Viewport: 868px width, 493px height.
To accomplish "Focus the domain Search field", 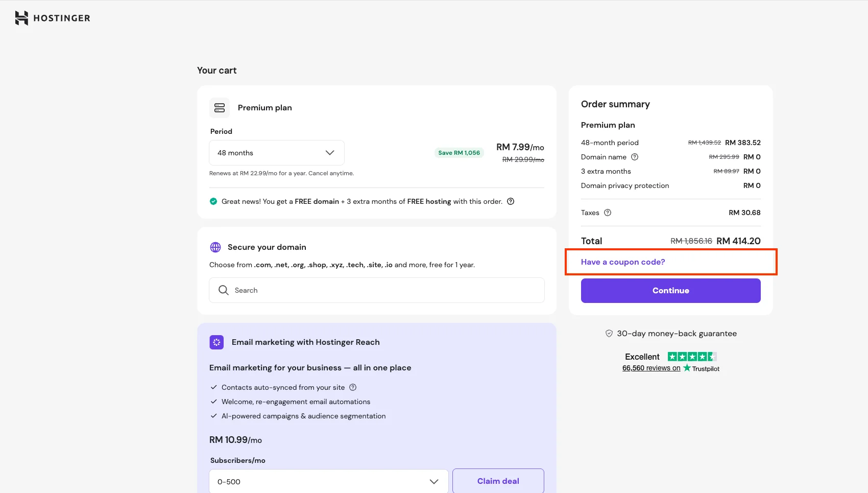I will coord(377,290).
